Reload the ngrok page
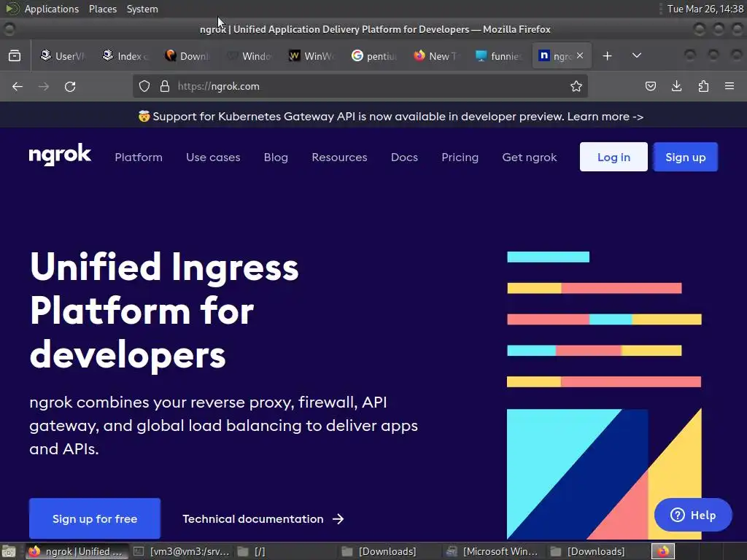The height and width of the screenshot is (560, 747). point(70,86)
